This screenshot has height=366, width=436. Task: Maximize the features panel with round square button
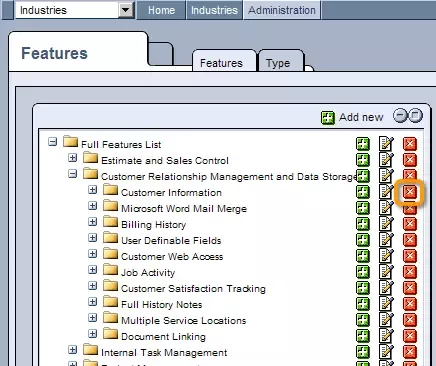click(415, 116)
